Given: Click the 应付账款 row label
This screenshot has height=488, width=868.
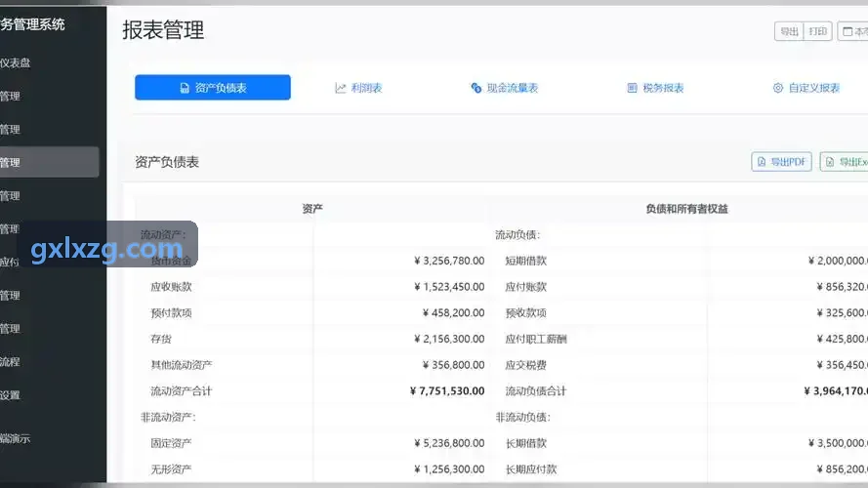Looking at the screenshot, I should (526, 287).
